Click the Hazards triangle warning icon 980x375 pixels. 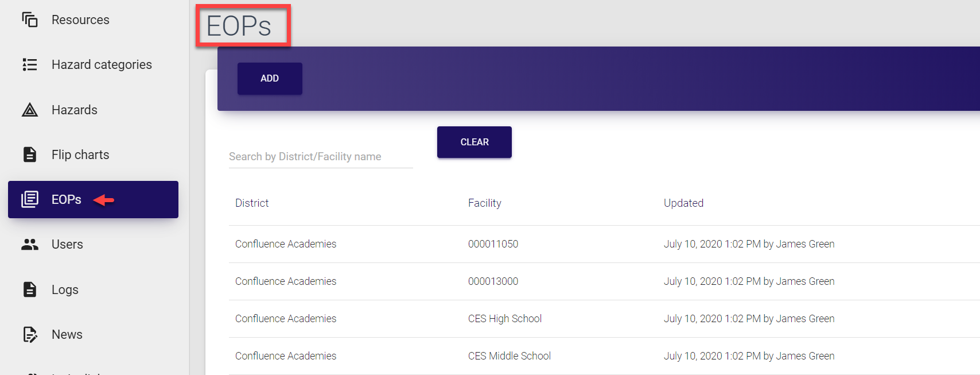[30, 110]
